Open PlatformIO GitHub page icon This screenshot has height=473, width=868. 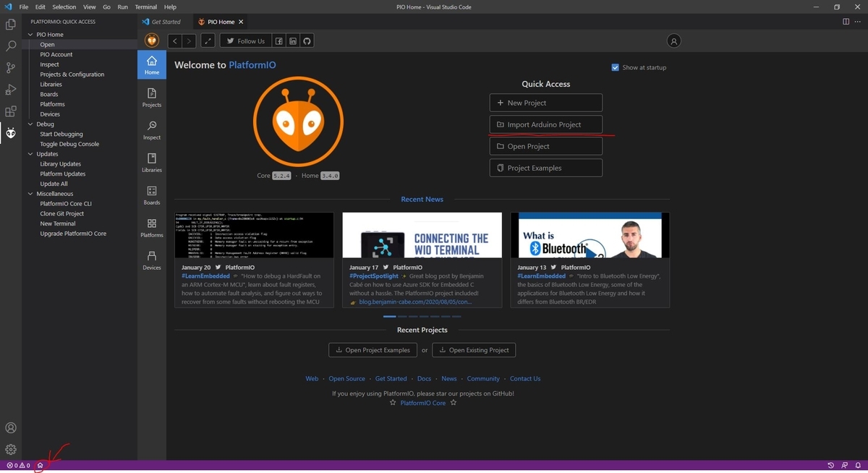[307, 41]
